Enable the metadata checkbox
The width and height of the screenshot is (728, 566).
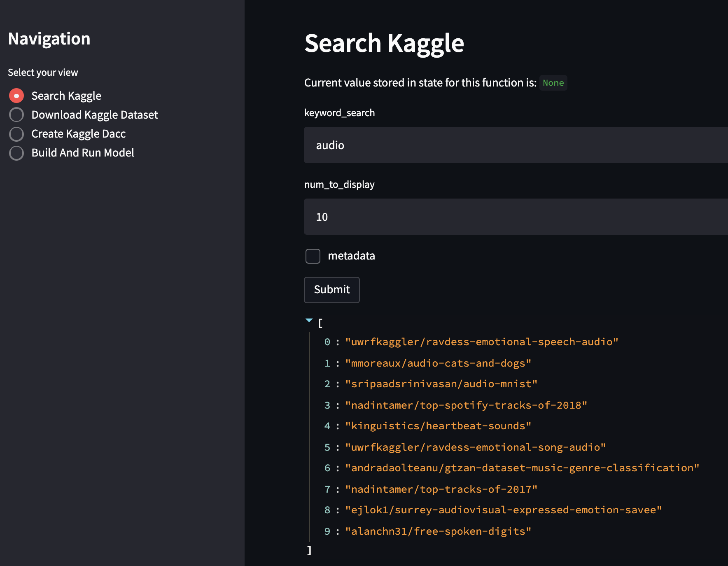point(313,256)
